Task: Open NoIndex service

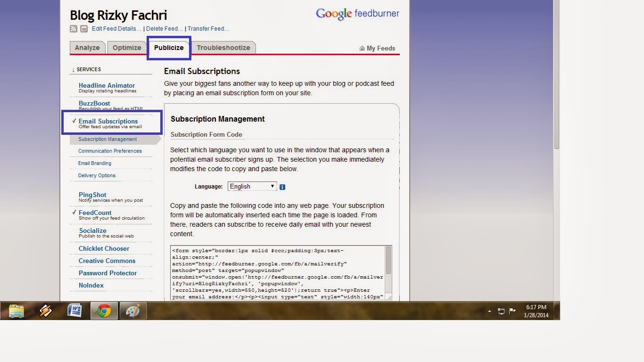Action: point(91,285)
